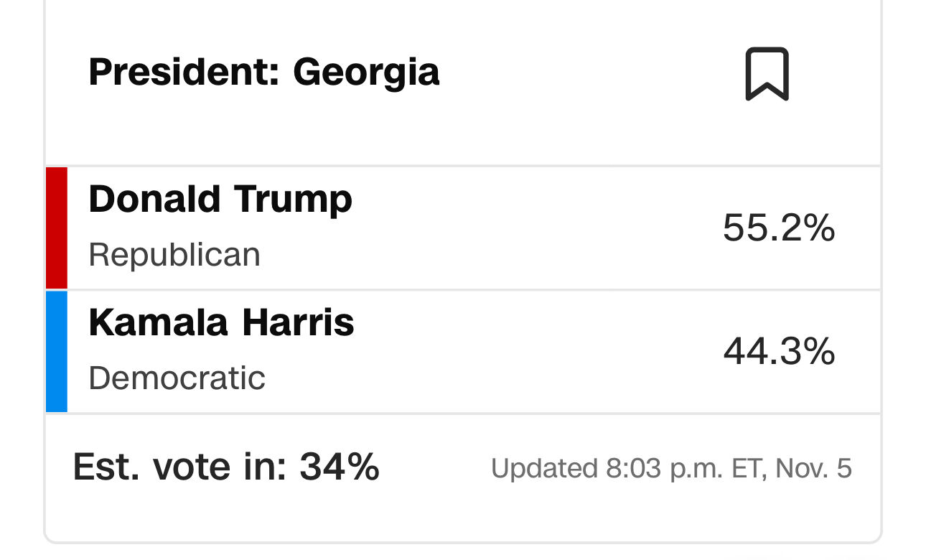Select the Democratic party label

[x=177, y=378]
